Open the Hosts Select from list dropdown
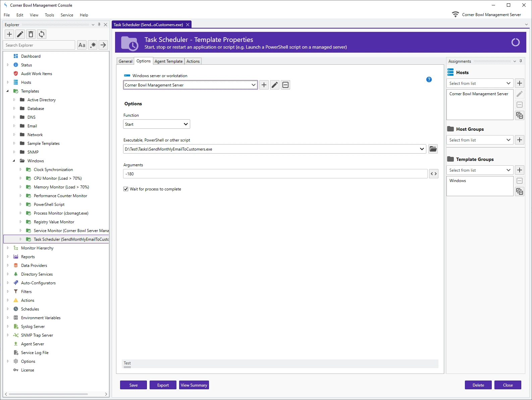This screenshot has width=532, height=400. tap(480, 83)
